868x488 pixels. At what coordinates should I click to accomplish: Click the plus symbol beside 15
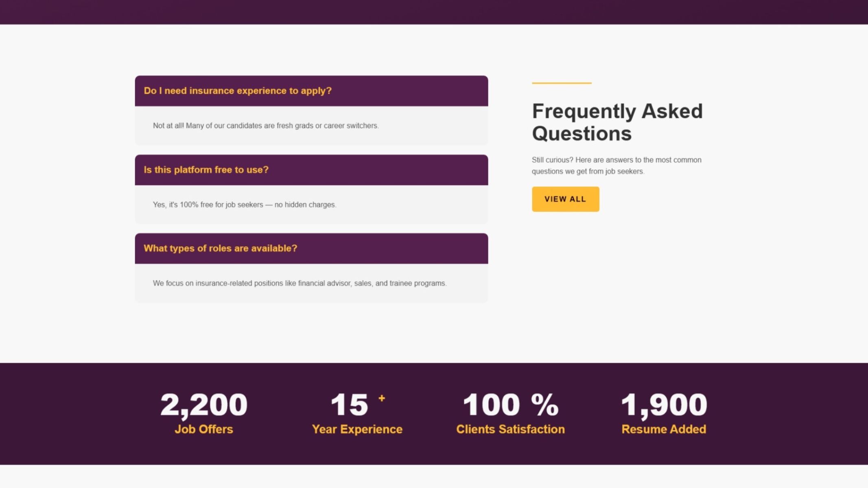(x=382, y=398)
